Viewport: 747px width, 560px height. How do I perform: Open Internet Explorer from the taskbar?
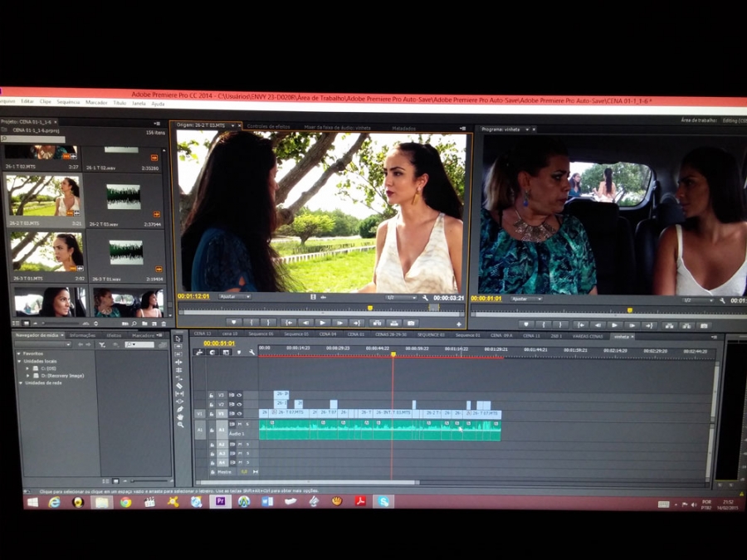[x=54, y=503]
